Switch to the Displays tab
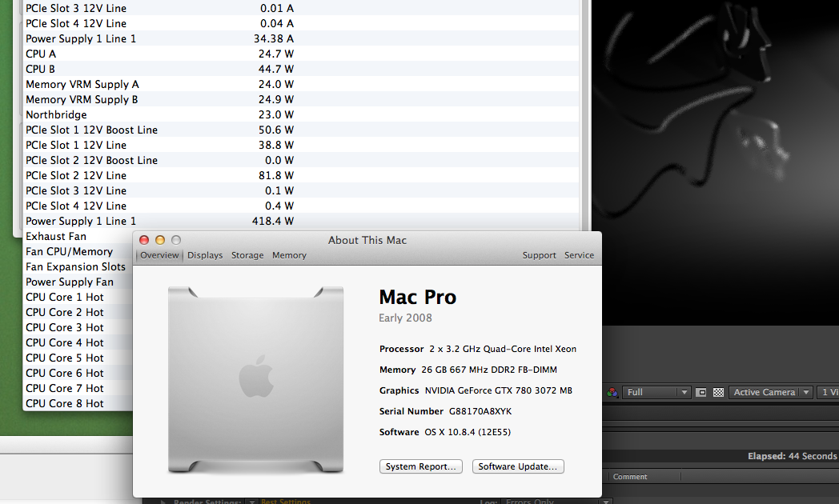839x504 pixels. 205,255
